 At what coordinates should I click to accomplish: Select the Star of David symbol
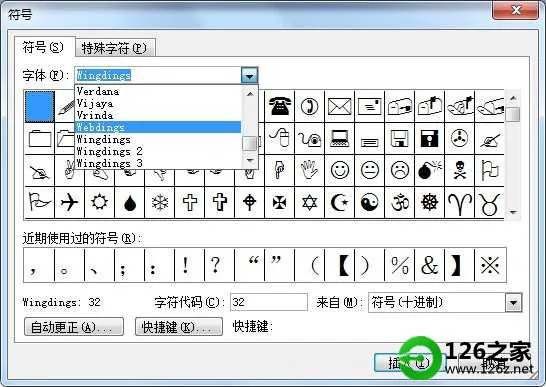(309, 202)
